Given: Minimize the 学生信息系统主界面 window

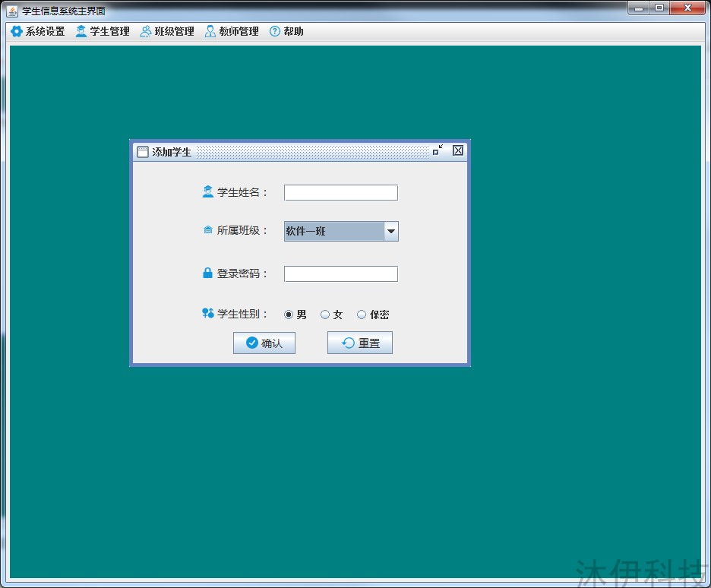Looking at the screenshot, I should (639, 8).
